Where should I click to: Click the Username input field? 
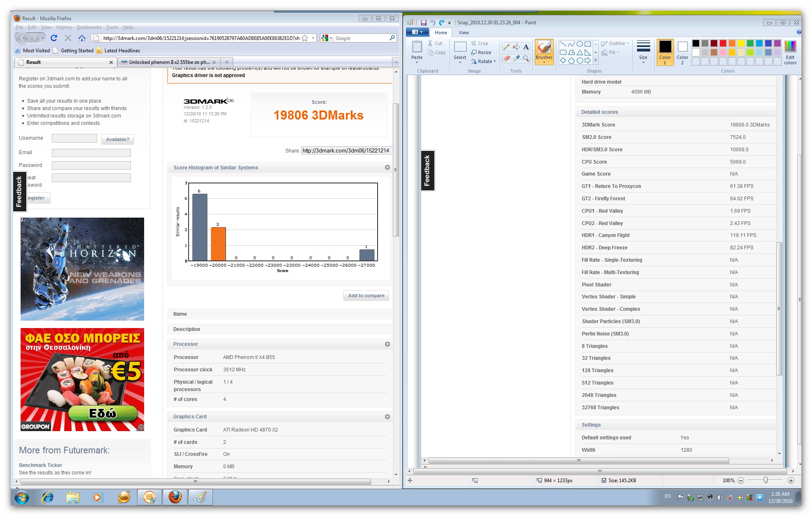point(75,138)
